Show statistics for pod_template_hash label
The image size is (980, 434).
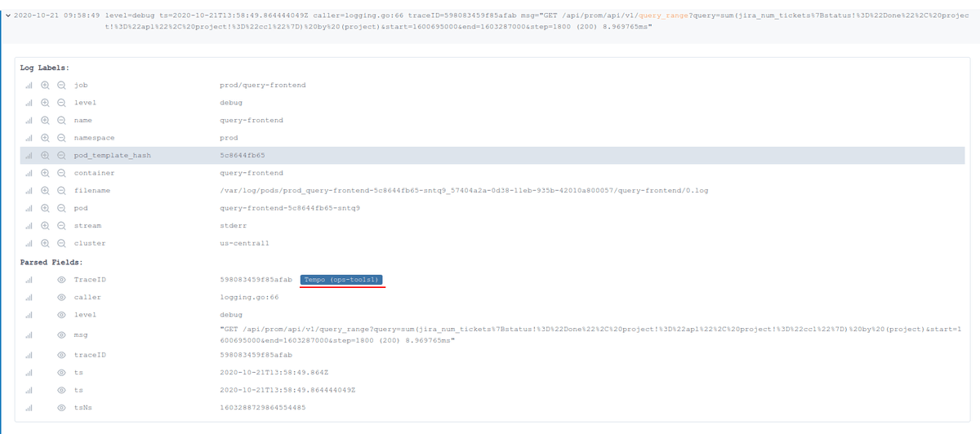(28, 155)
